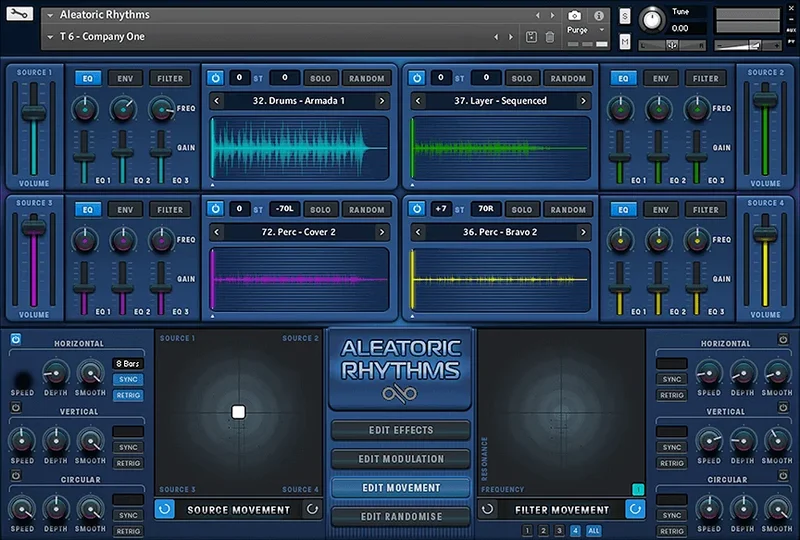This screenshot has height=540, width=800.
Task: Click Filter Movement reset icon on left
Action: pyautogui.click(x=487, y=509)
